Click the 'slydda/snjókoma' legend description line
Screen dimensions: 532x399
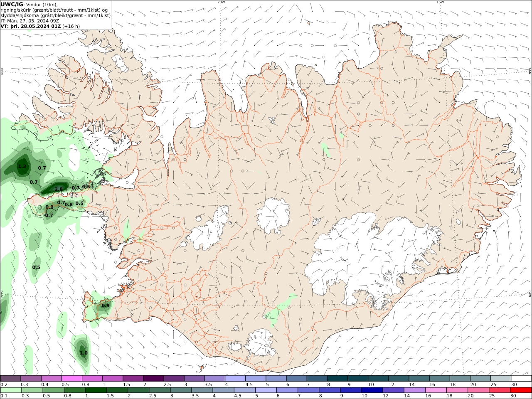click(56, 15)
